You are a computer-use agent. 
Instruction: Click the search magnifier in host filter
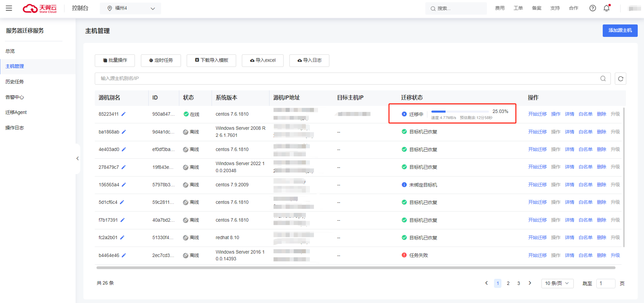(x=603, y=79)
